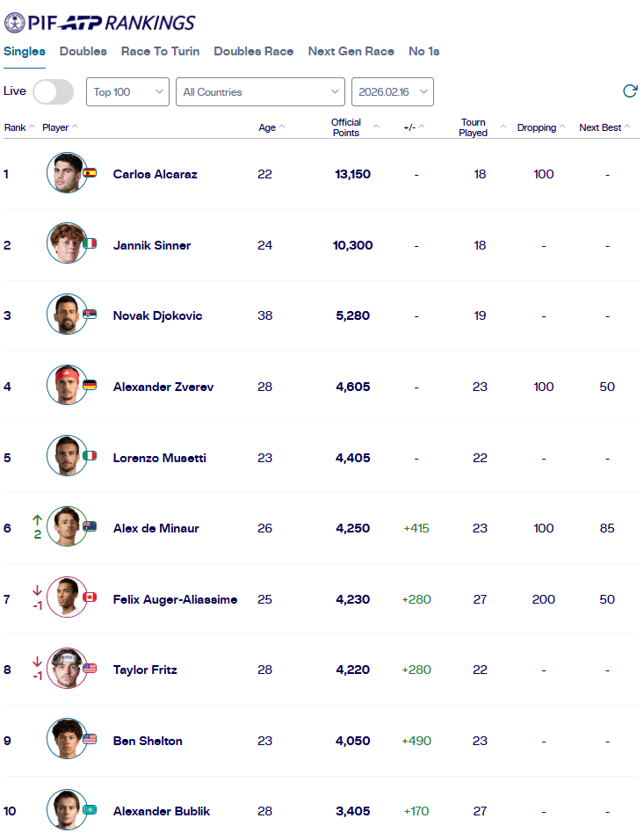The width and height of the screenshot is (644, 840).
Task: Click Novak Djokovic's profile photo
Action: click(67, 315)
